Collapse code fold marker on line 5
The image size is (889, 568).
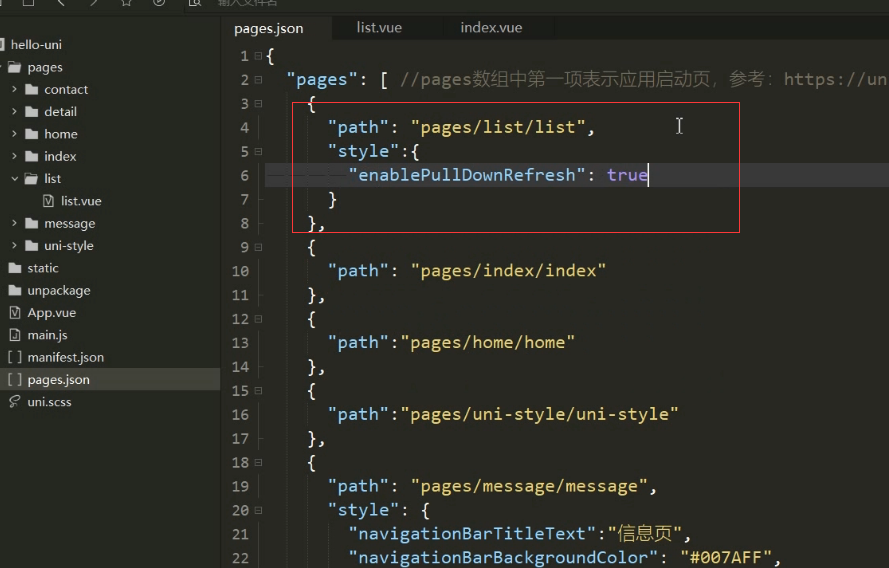258,152
